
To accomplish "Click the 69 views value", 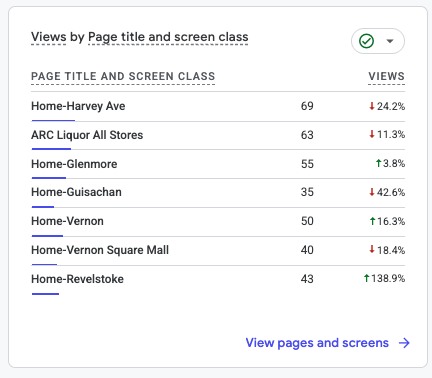I will 307,106.
